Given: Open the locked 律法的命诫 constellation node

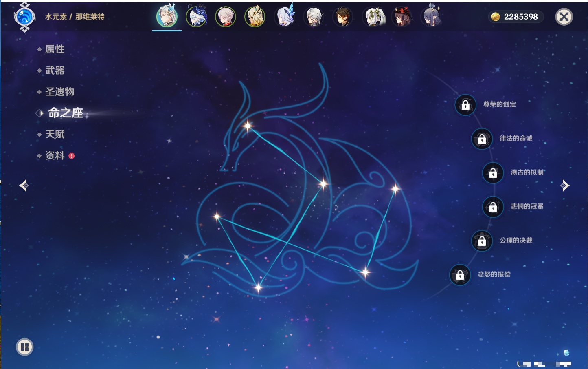Looking at the screenshot, I should [x=482, y=139].
